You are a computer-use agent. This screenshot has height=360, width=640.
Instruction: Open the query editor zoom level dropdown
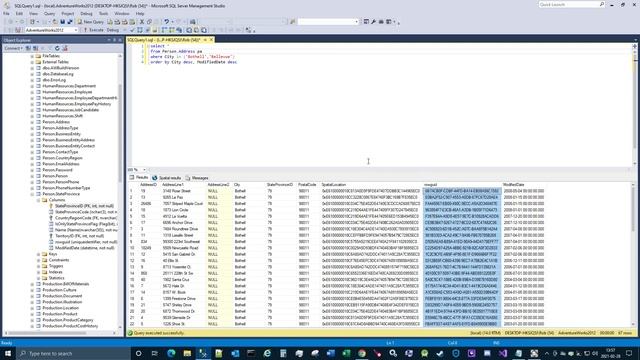coord(144,170)
